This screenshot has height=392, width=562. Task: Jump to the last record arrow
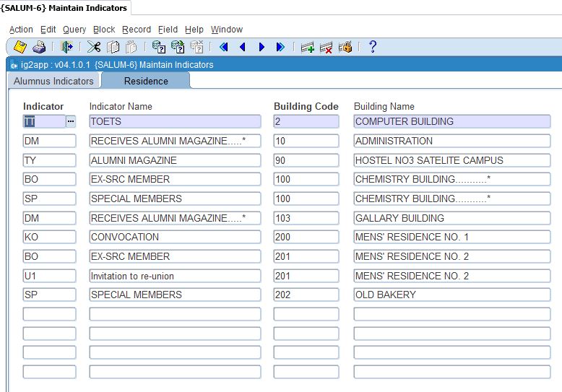pyautogui.click(x=280, y=48)
